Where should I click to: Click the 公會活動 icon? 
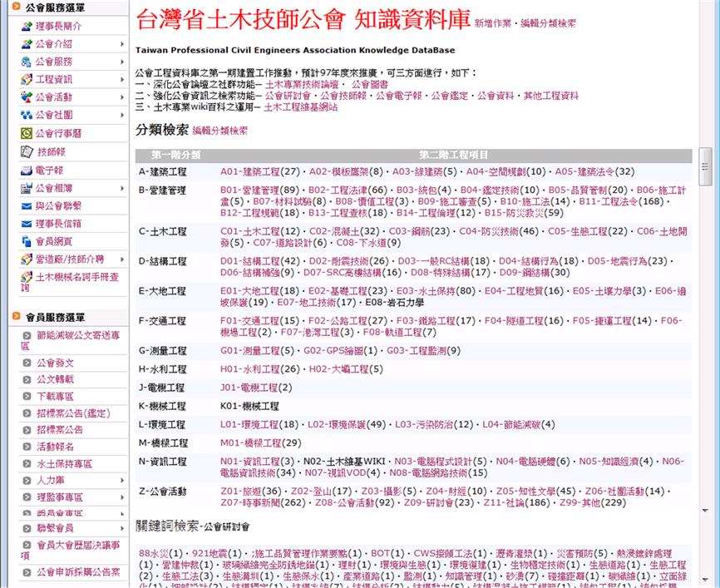click(26, 97)
